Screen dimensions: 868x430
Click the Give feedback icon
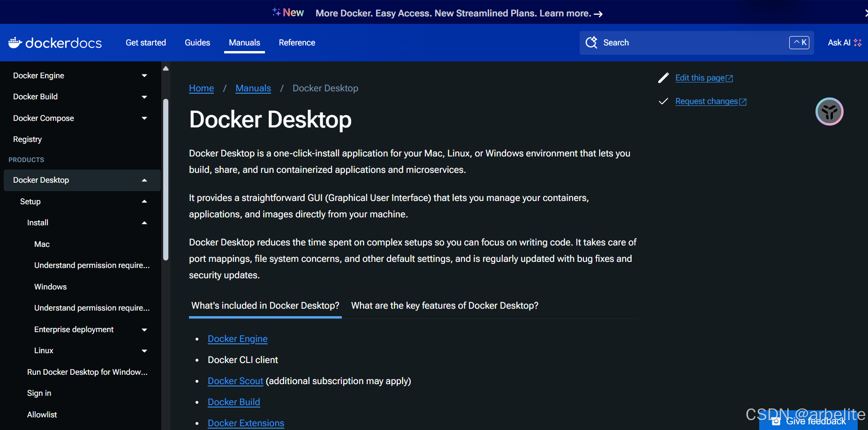[776, 421]
